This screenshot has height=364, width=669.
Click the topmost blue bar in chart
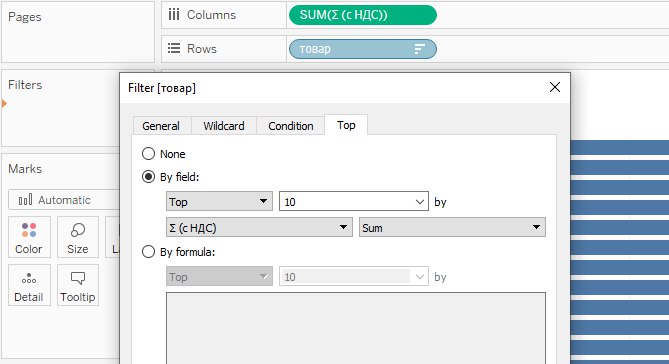click(620, 147)
